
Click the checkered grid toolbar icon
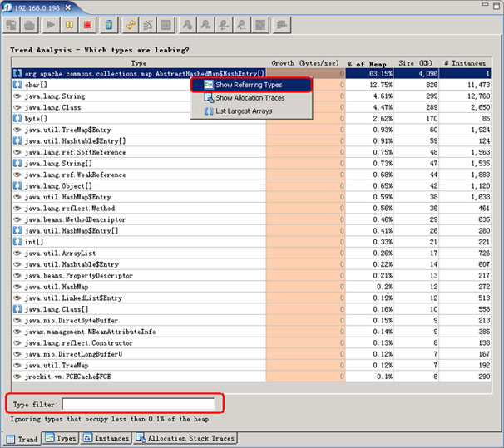point(260,25)
